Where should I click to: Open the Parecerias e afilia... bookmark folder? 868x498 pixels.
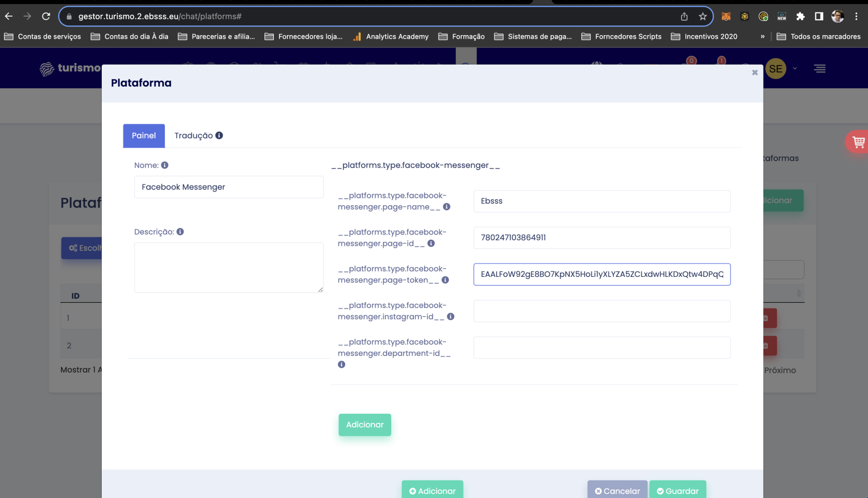(216, 37)
